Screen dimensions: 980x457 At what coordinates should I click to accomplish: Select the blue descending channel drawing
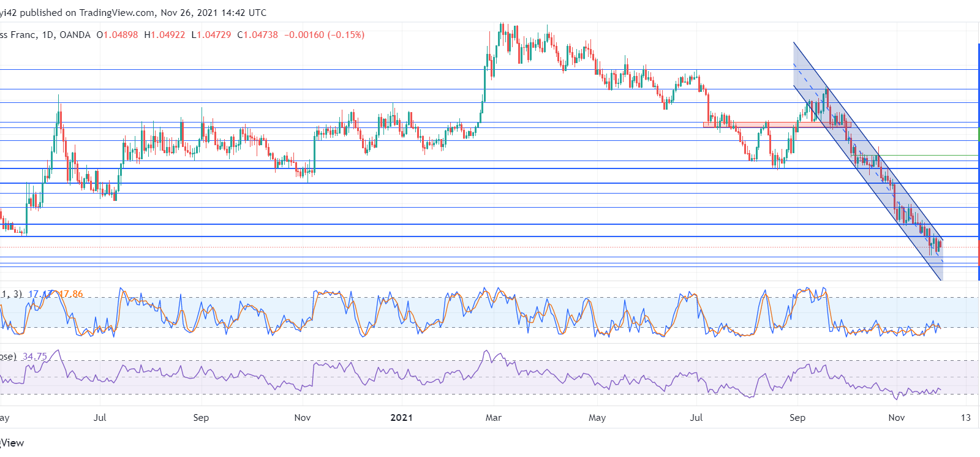pos(868,161)
